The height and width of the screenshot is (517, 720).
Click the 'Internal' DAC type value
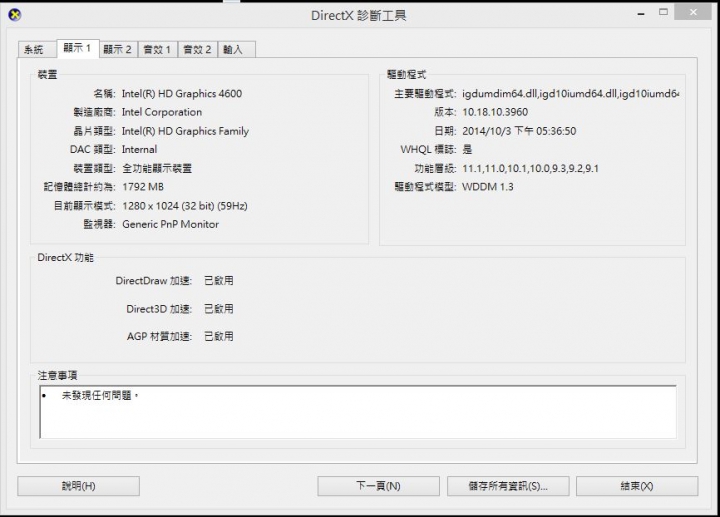(140, 150)
